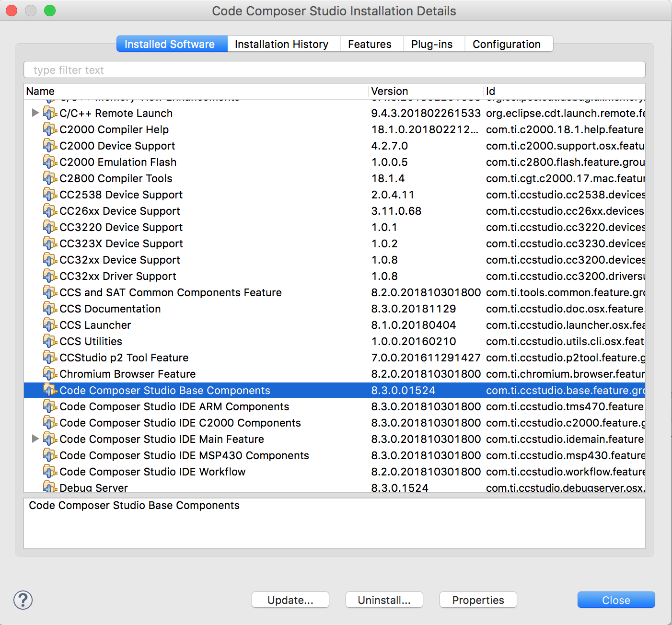Click the CCS Utilities feature icon

tap(50, 341)
